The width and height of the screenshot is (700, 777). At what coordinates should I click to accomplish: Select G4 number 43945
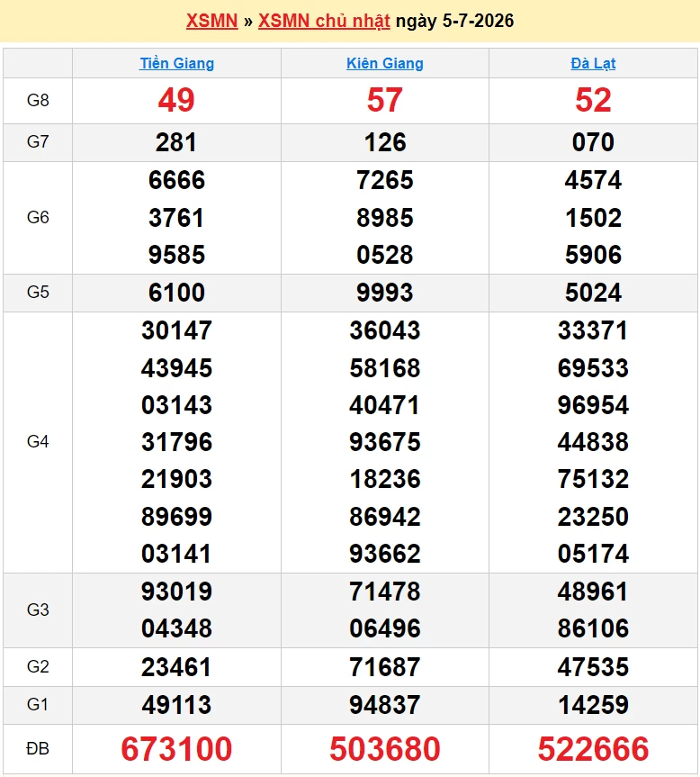[176, 368]
